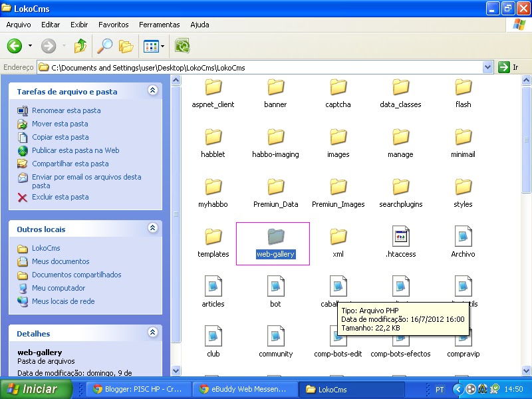
Task: Expand the address bar dropdown
Action: 487,67
